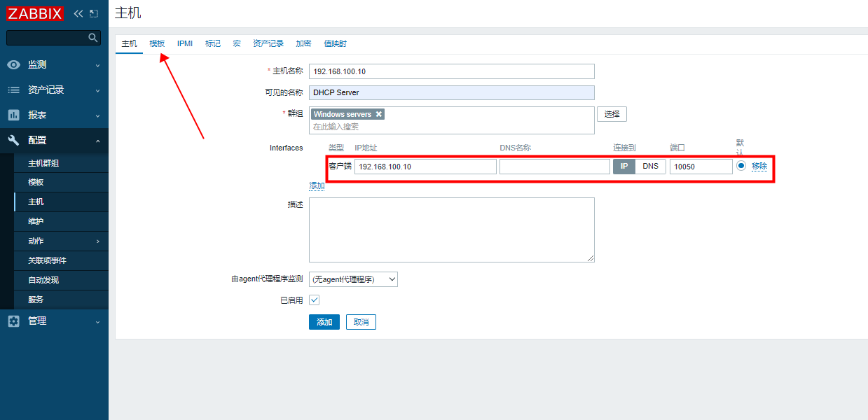The width and height of the screenshot is (868, 420).
Task: Click the wrench icon beside 配置
Action: [13, 140]
